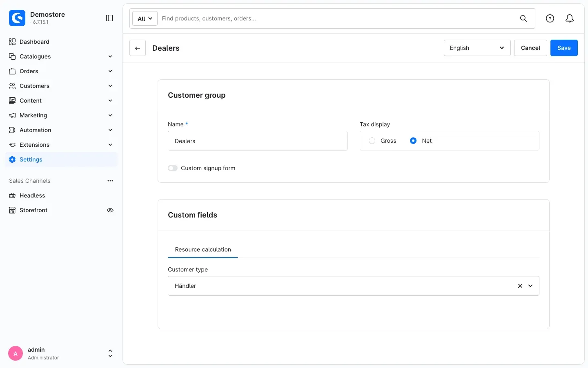Viewport: 588px width, 368px height.
Task: Focus the search bar input
Action: (337, 18)
